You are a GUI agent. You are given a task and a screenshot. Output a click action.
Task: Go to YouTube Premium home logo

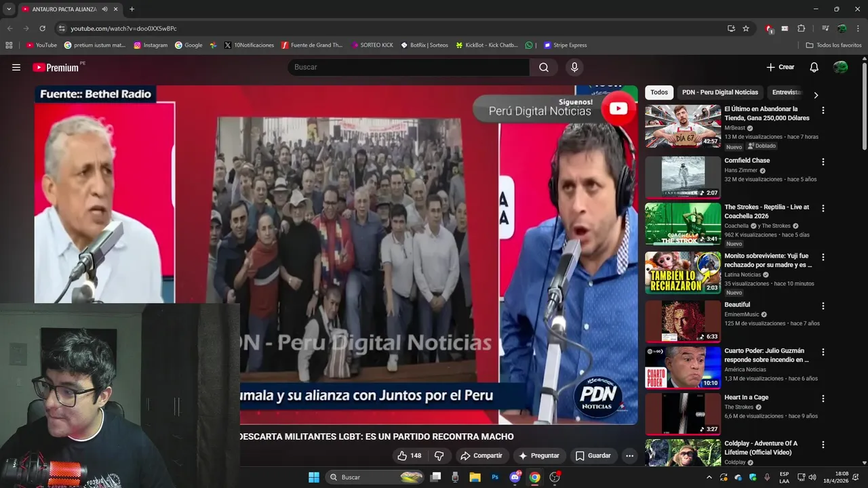pyautogui.click(x=57, y=67)
